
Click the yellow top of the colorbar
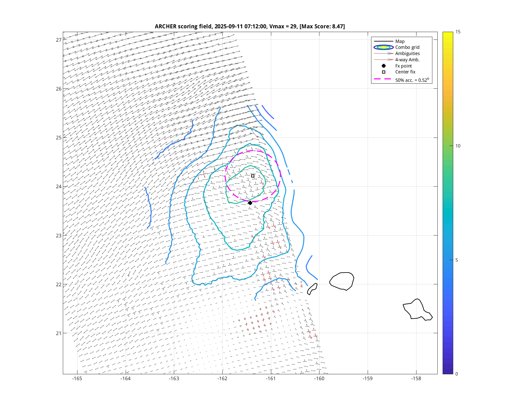448,34
